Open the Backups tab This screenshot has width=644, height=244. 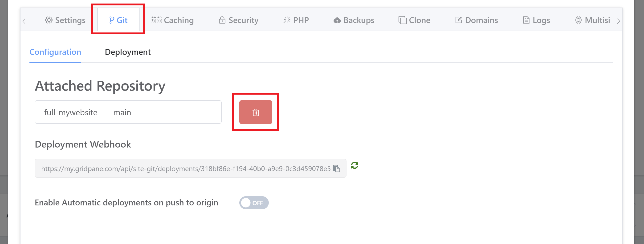pyautogui.click(x=354, y=20)
